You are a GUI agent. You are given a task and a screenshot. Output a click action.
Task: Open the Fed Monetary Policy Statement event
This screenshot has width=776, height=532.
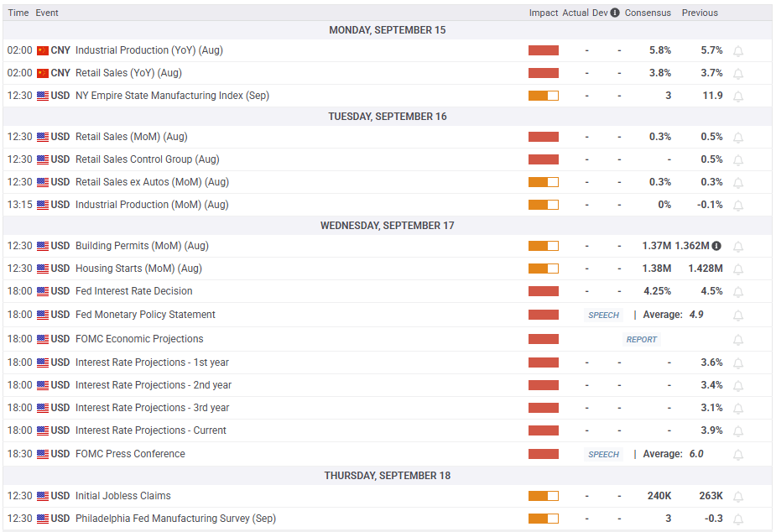tap(145, 315)
